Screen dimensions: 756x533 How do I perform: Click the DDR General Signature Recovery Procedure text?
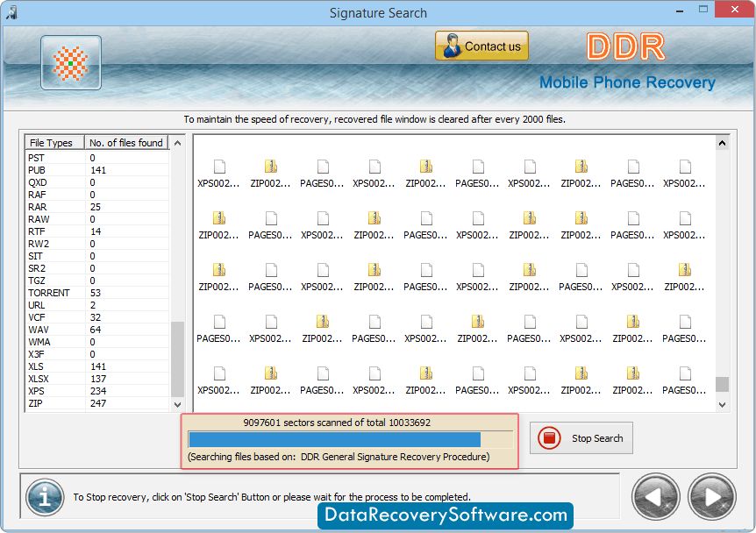coord(395,457)
